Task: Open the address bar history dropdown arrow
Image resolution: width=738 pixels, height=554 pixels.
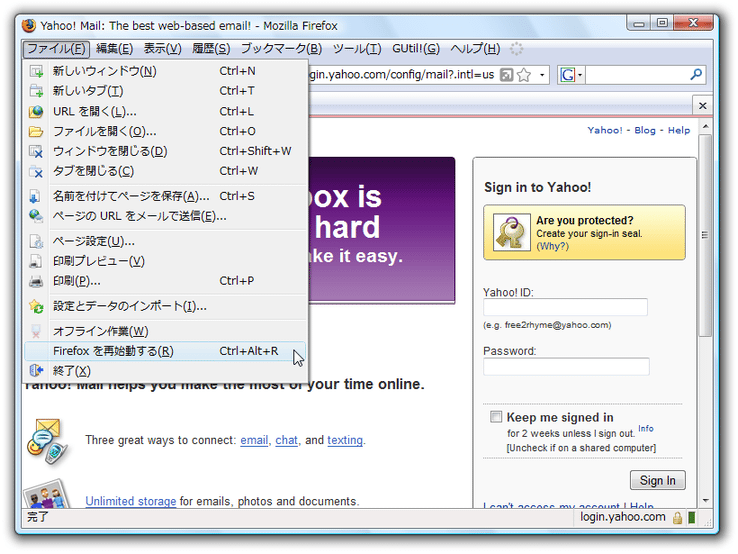Action: (x=543, y=75)
